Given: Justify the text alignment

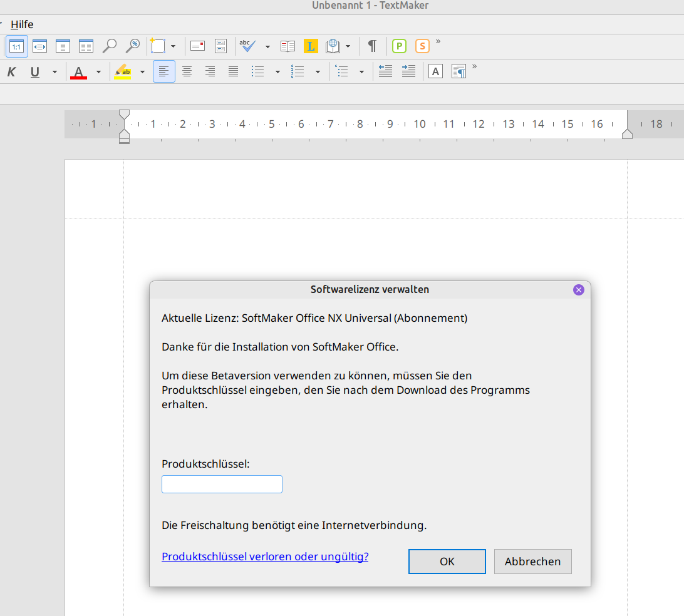Looking at the screenshot, I should 234,71.
